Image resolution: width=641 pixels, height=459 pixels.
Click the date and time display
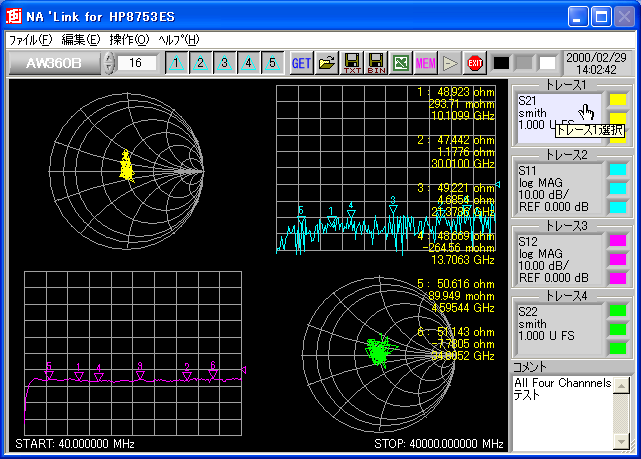tap(596, 63)
